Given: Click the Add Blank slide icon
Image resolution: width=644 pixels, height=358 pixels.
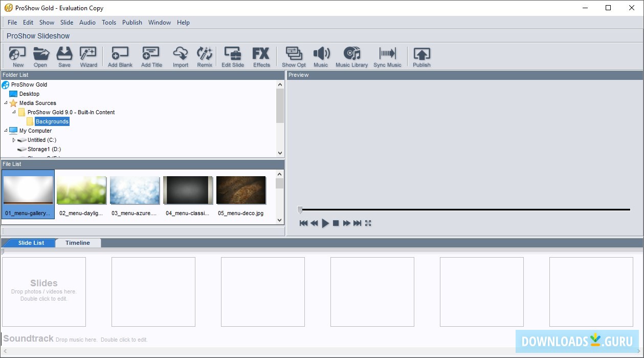Looking at the screenshot, I should [x=120, y=56].
